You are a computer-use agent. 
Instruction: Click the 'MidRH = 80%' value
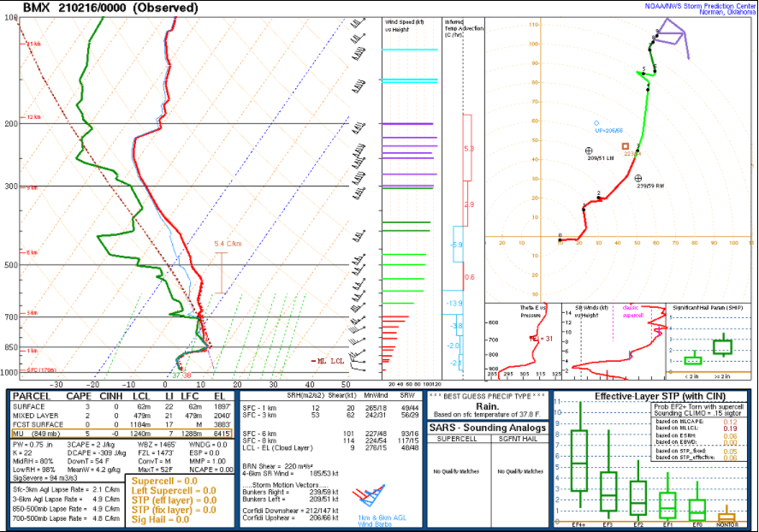33,461
